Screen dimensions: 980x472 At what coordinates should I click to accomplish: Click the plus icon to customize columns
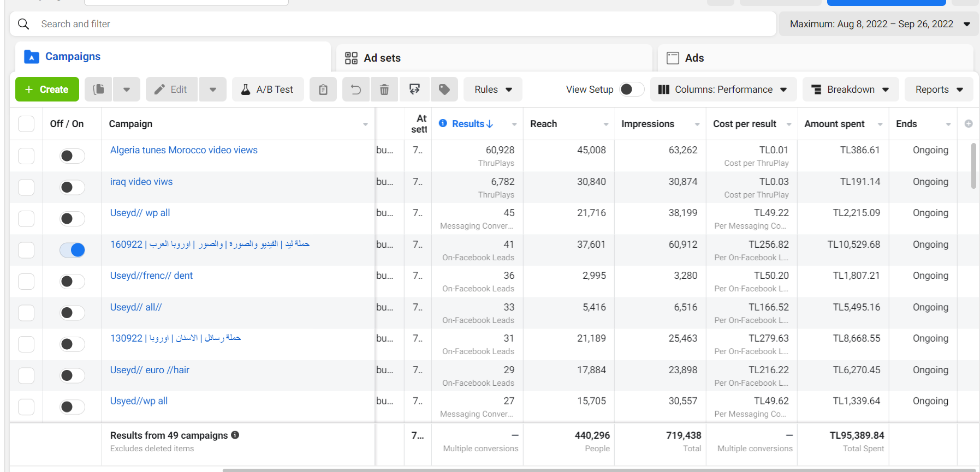pyautogui.click(x=968, y=124)
